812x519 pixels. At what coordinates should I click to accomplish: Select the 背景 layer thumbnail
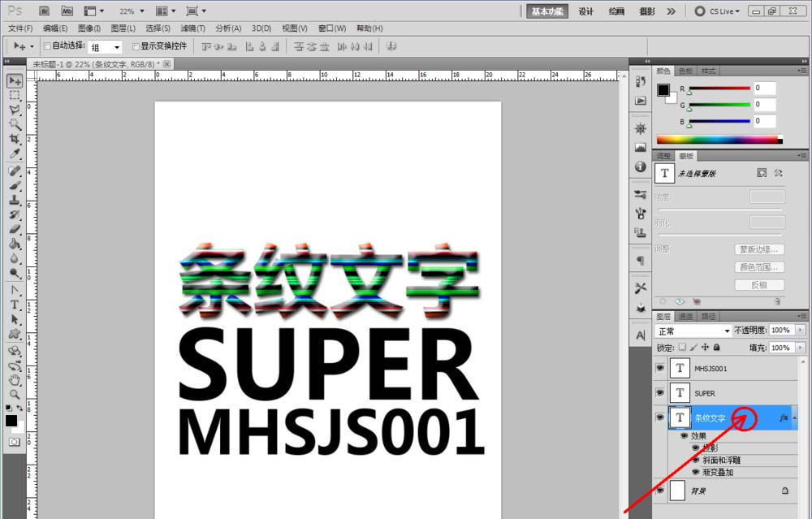pyautogui.click(x=679, y=491)
